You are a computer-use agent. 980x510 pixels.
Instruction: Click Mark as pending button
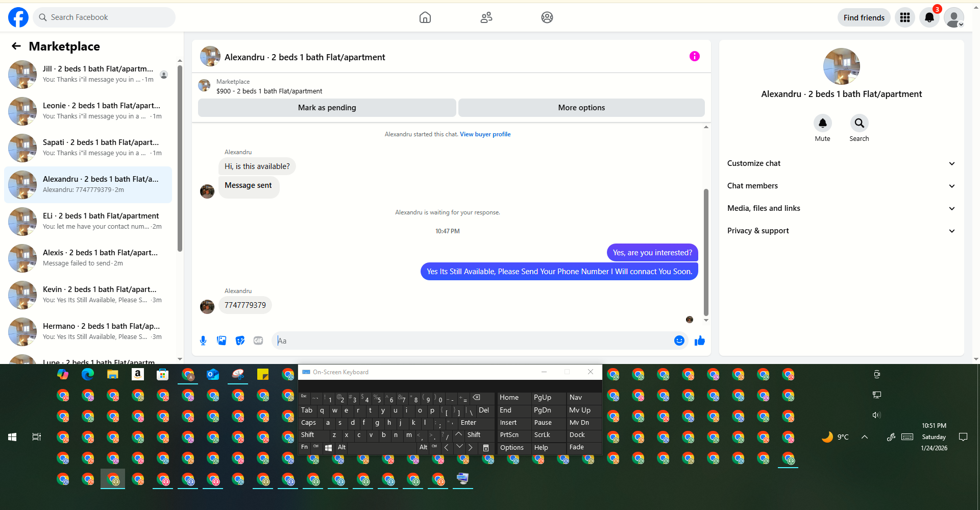(327, 108)
